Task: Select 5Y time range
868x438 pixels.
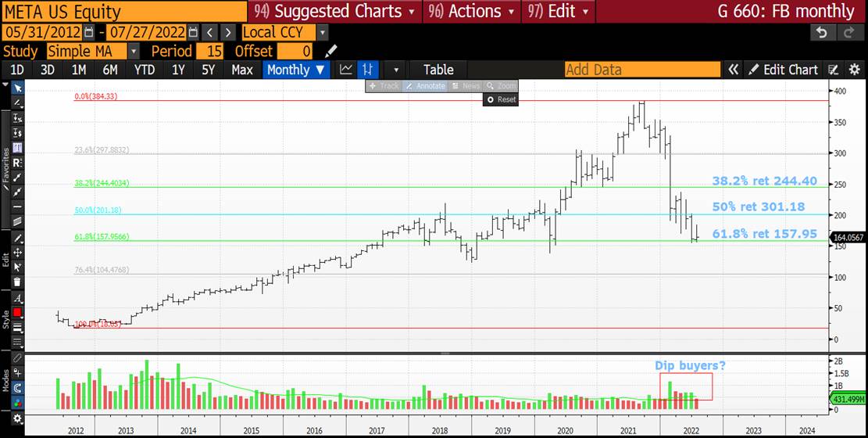Action: coord(208,70)
